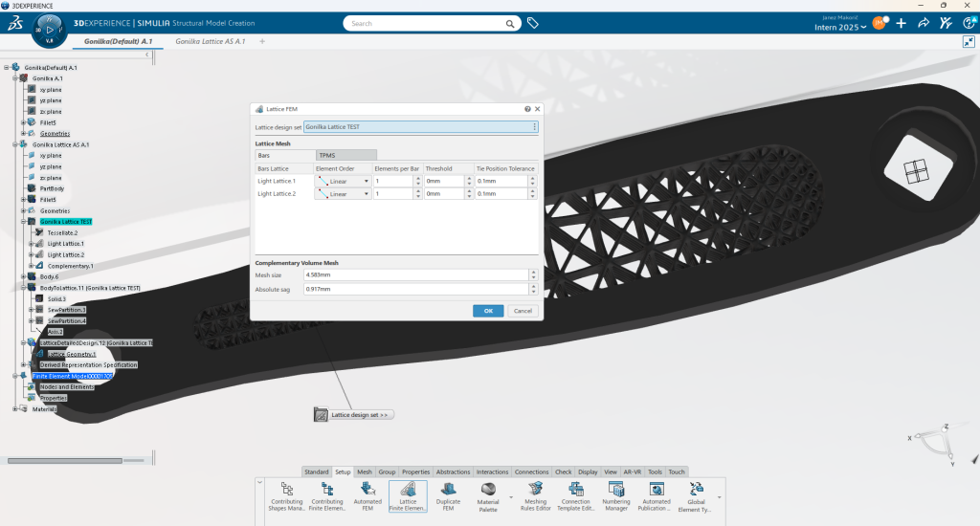The image size is (980, 526).
Task: Select Gonilka Lattice TEST in tree
Action: click(66, 222)
